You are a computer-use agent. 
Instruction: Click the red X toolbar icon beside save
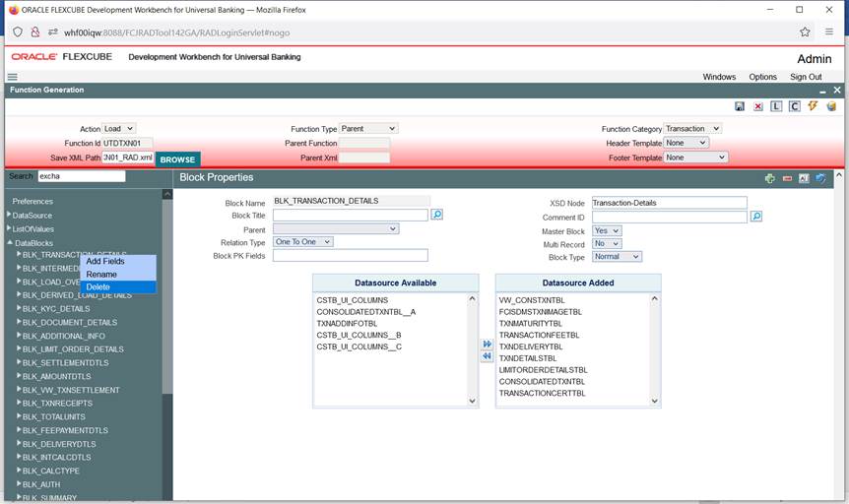click(758, 106)
